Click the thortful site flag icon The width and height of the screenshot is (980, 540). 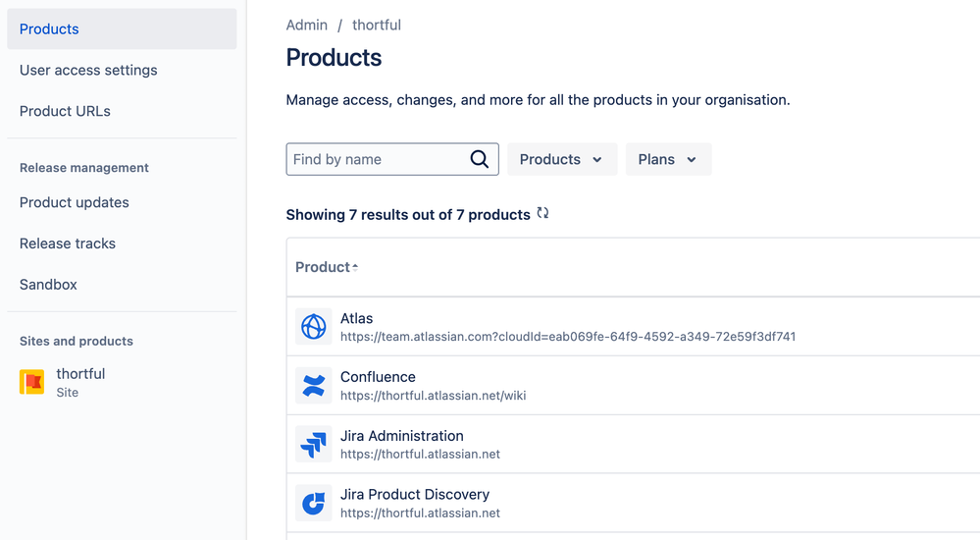pyautogui.click(x=31, y=382)
